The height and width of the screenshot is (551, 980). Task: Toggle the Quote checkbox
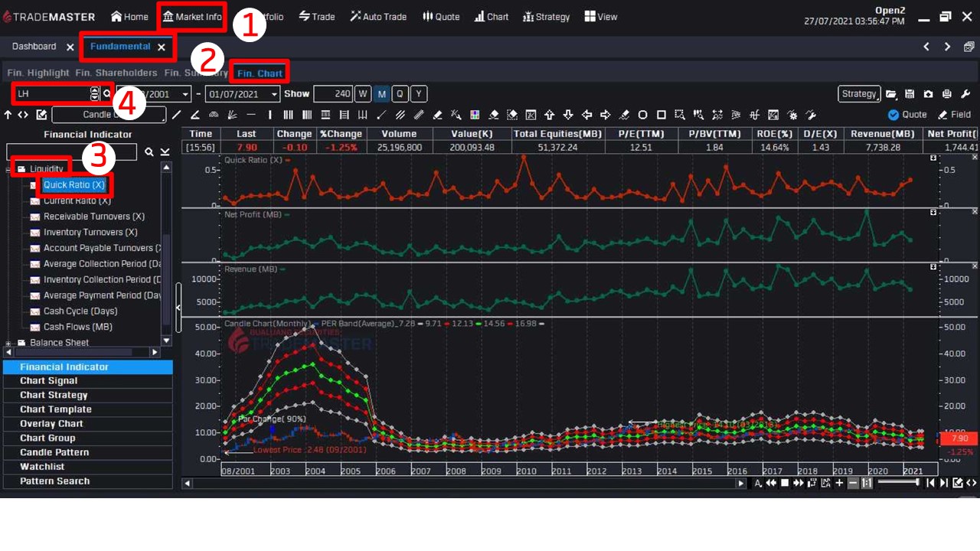[x=893, y=115]
